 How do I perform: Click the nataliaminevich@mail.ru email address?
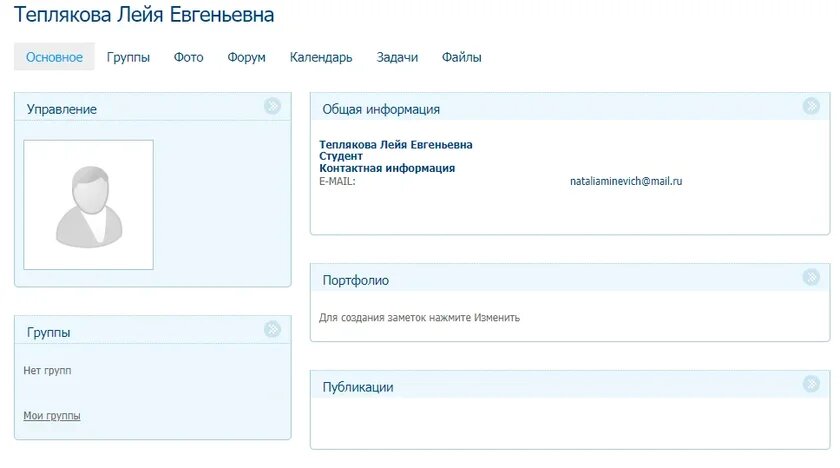626,181
